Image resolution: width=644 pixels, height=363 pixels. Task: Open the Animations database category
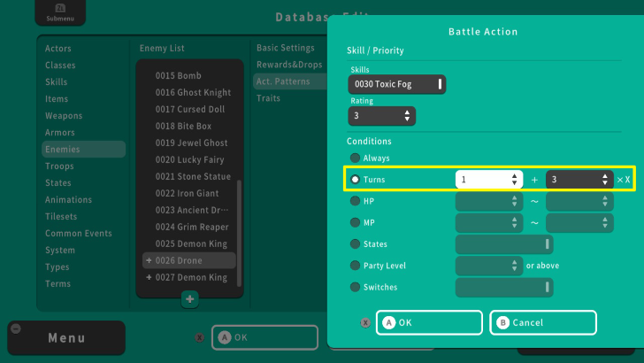69,200
